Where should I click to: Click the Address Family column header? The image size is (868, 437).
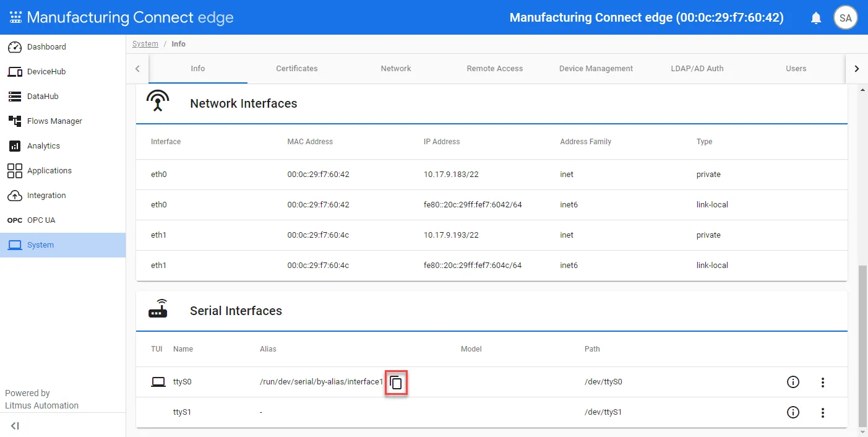(585, 142)
